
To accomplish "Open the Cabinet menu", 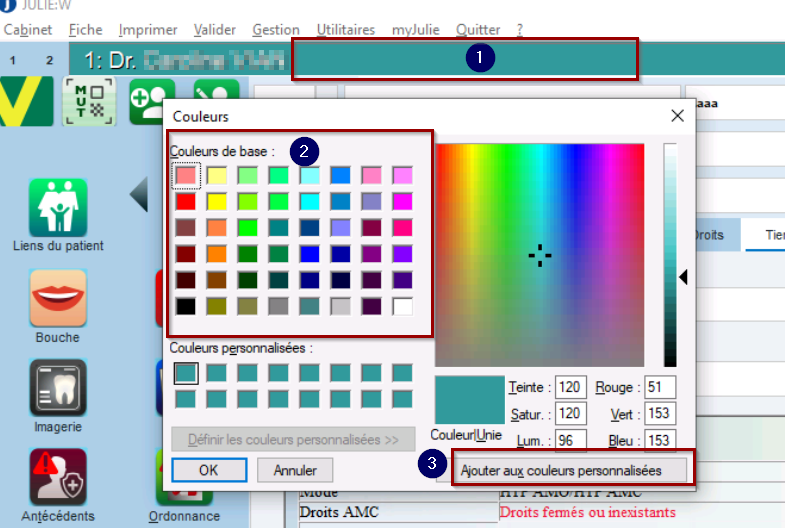I will pos(28,30).
